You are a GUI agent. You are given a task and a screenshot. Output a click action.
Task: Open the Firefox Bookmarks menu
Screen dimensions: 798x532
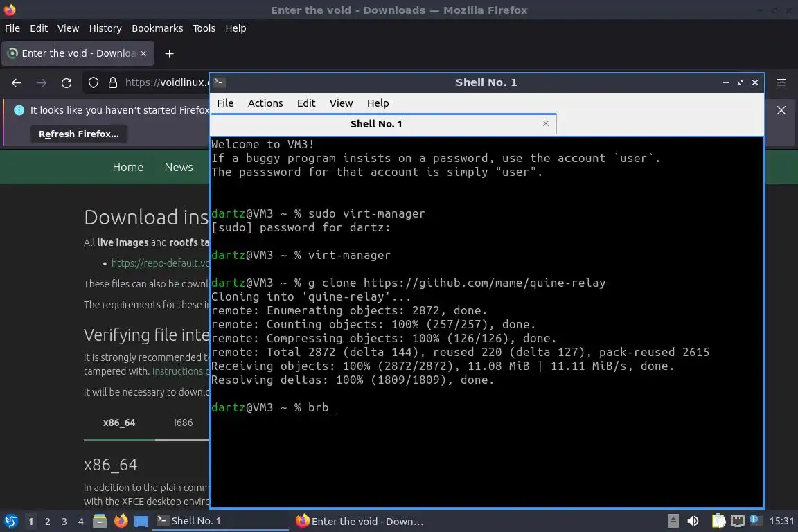(157, 28)
